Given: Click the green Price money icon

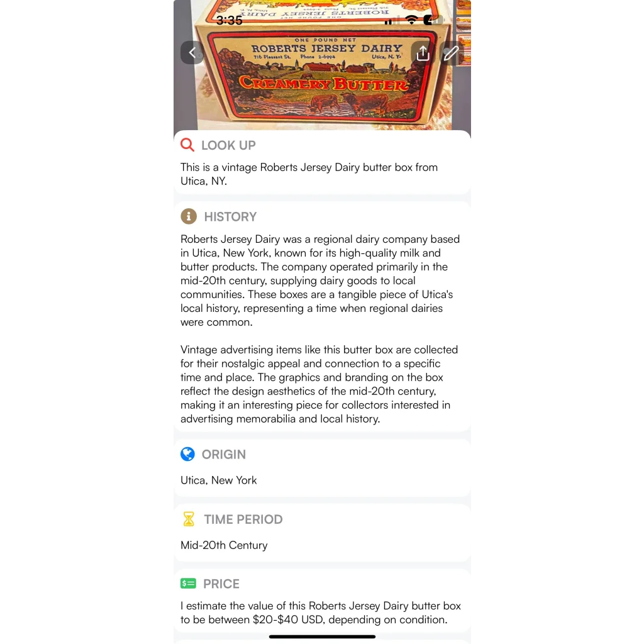Looking at the screenshot, I should (188, 584).
